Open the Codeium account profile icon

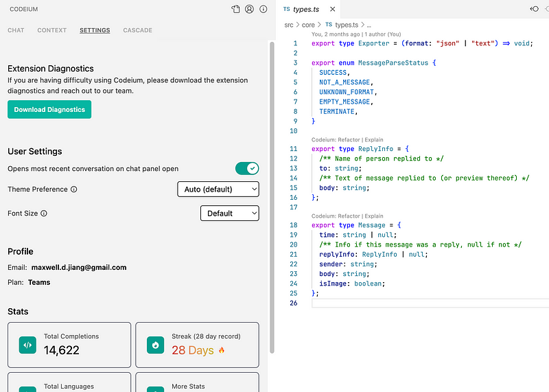tap(249, 9)
